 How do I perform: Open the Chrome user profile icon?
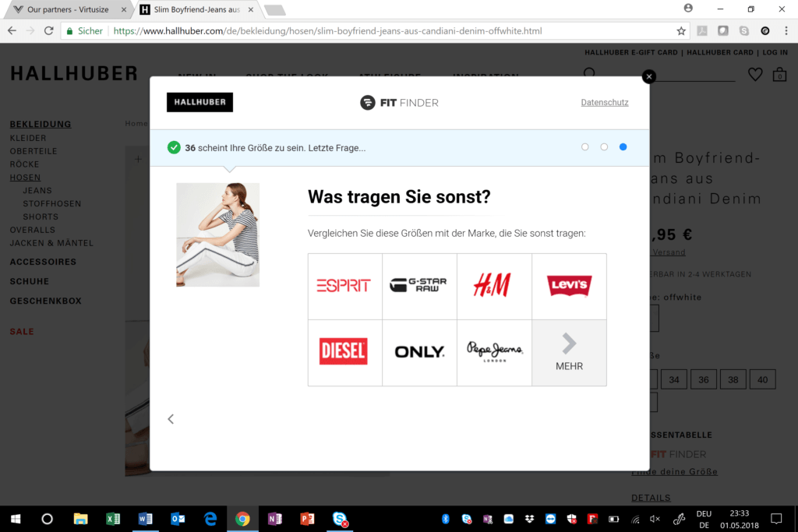(x=688, y=8)
